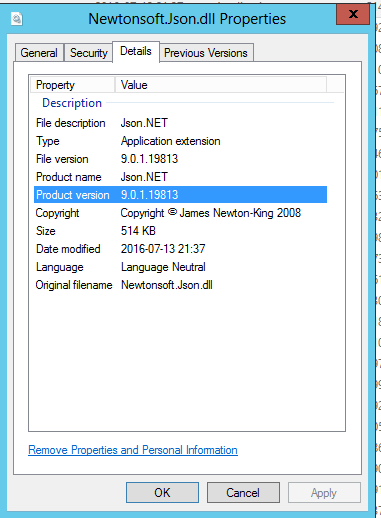Open the Security tab
Screen dimensions: 381x518
89,53
